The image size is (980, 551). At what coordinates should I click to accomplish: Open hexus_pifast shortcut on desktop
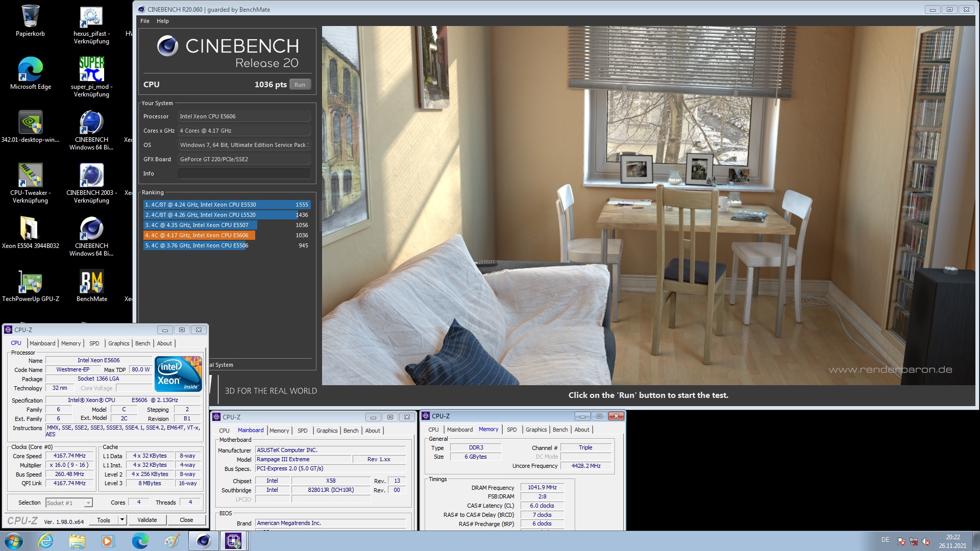(91, 24)
